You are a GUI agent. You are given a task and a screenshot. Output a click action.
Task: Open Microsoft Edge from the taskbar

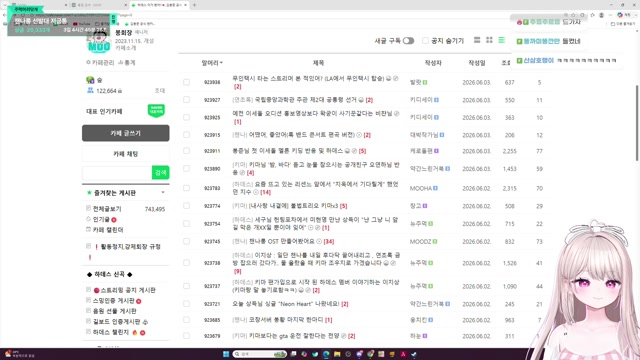coord(326,354)
